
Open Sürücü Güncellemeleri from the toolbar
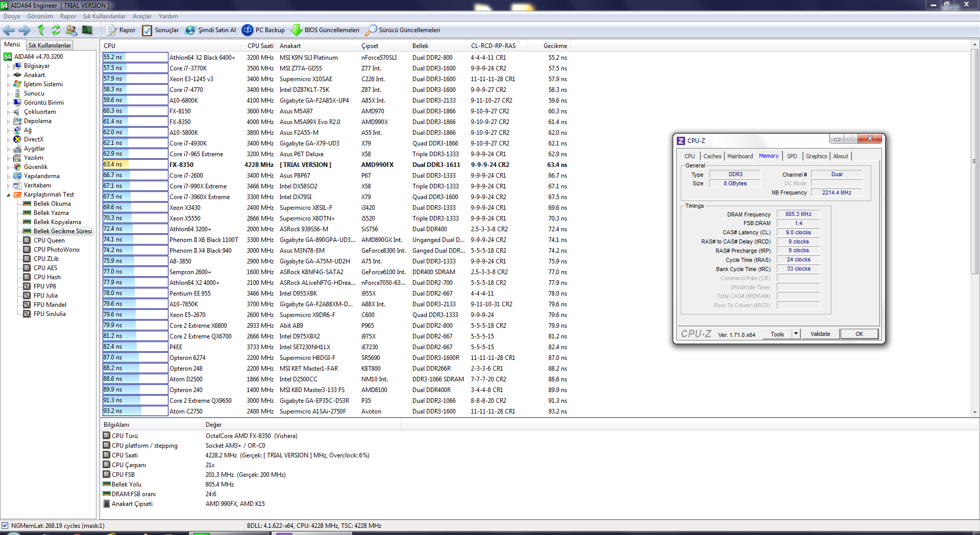(x=403, y=30)
